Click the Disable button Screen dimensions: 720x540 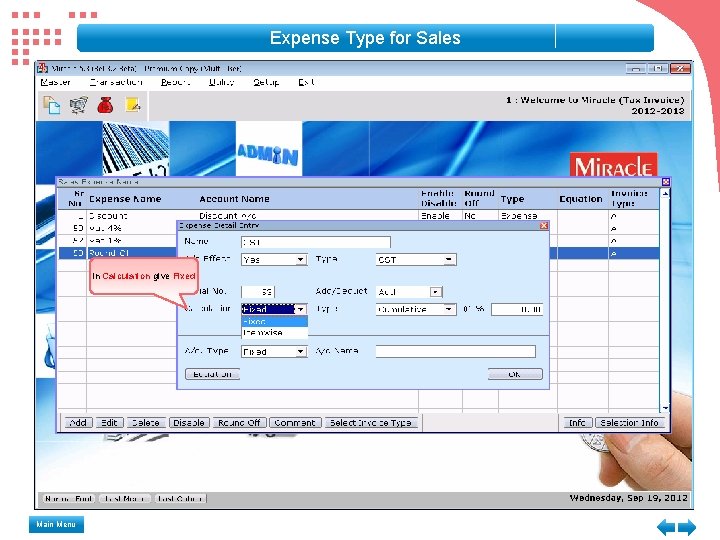pos(189,422)
